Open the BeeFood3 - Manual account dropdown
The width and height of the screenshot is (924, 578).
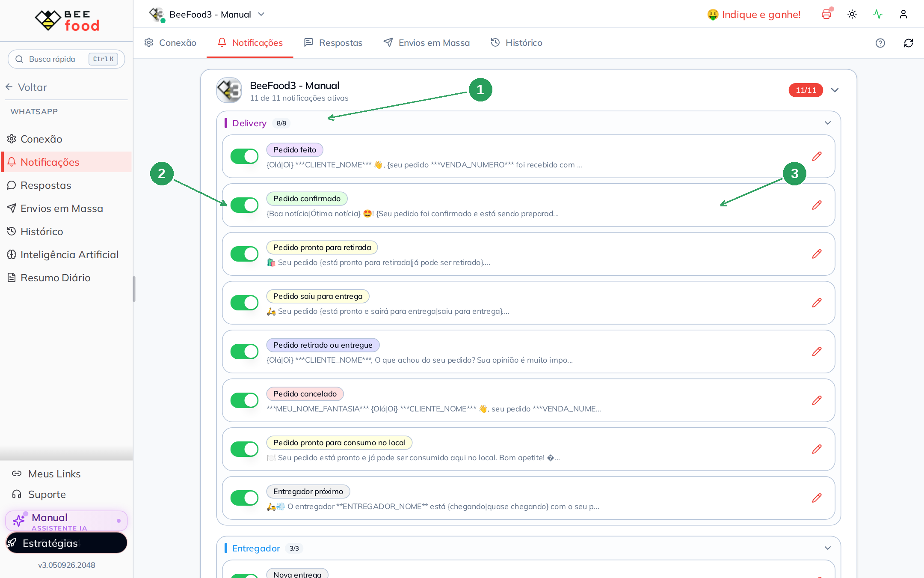[x=207, y=14]
